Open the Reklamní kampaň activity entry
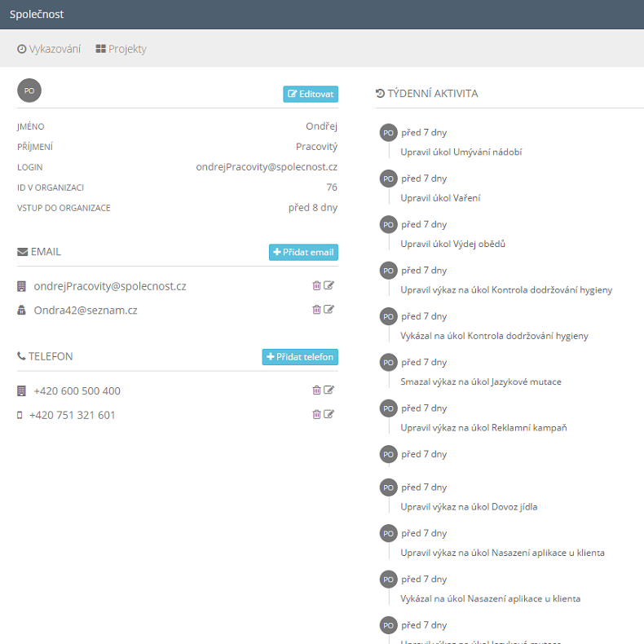644x644 pixels. pos(483,427)
